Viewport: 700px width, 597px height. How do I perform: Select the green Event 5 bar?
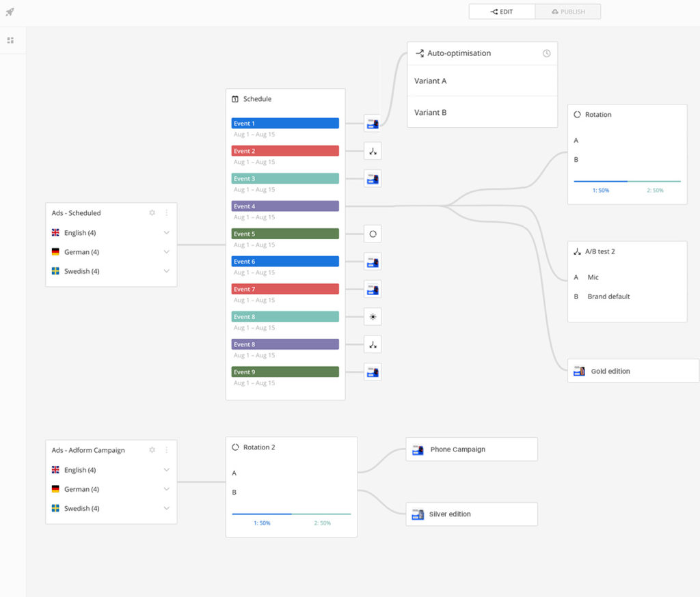pos(285,234)
